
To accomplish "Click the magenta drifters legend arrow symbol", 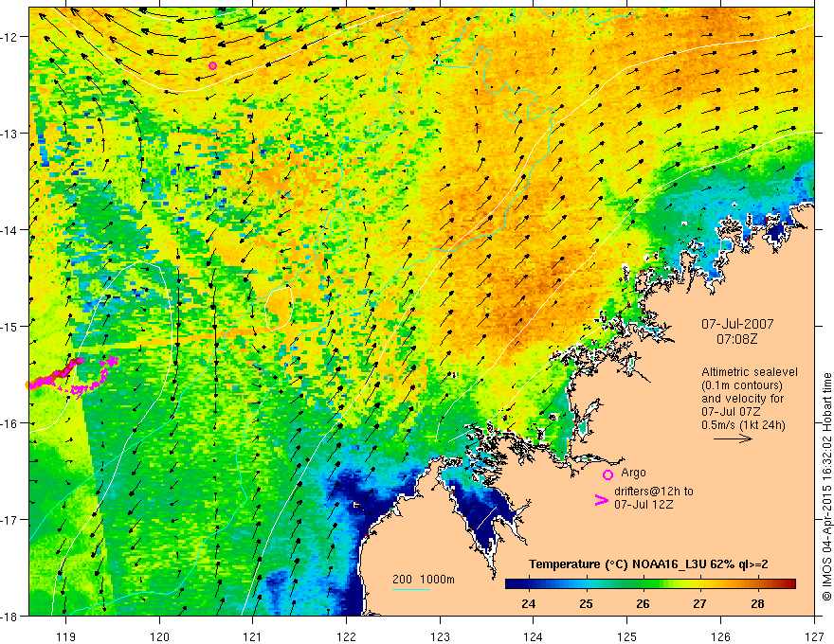I will pyautogui.click(x=601, y=500).
